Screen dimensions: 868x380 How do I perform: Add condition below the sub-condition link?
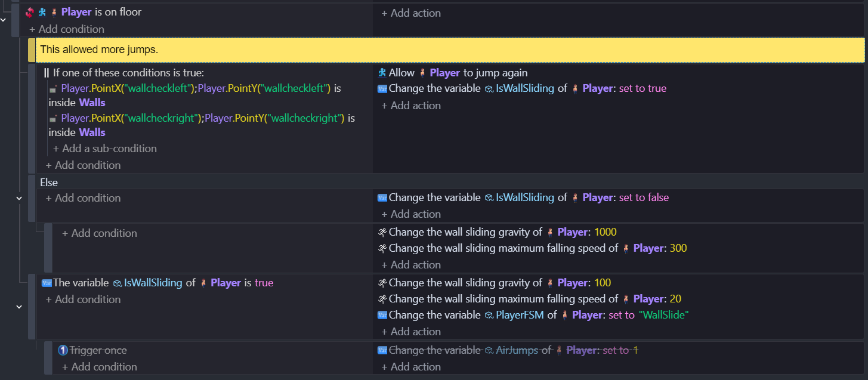(x=83, y=165)
